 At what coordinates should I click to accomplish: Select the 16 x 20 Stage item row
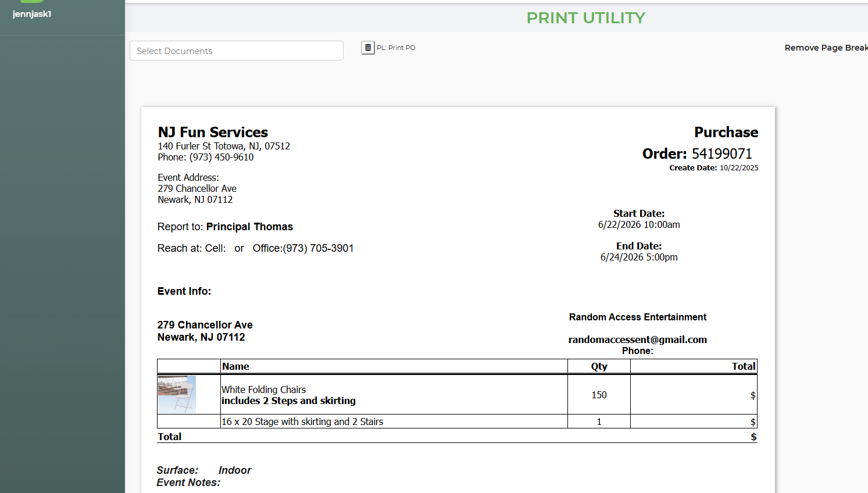click(x=457, y=421)
